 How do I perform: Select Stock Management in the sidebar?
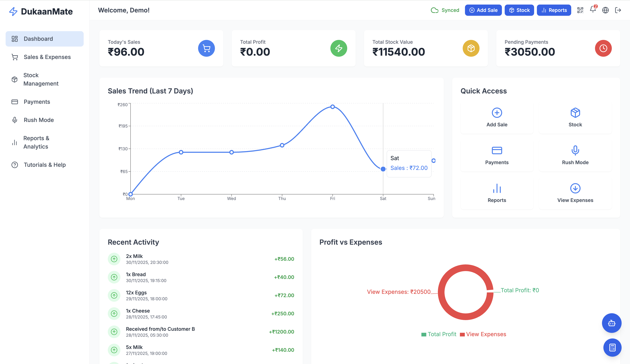click(x=41, y=79)
